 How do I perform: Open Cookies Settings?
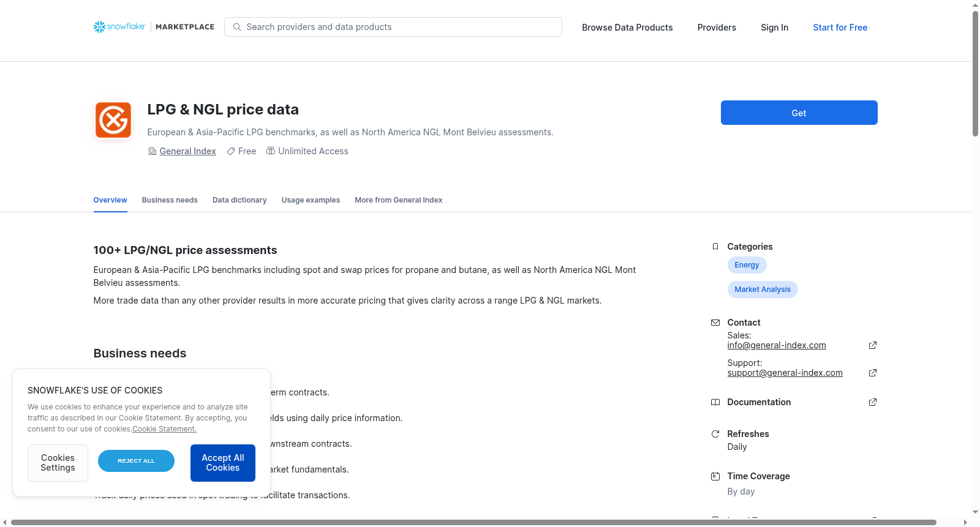[58, 463]
